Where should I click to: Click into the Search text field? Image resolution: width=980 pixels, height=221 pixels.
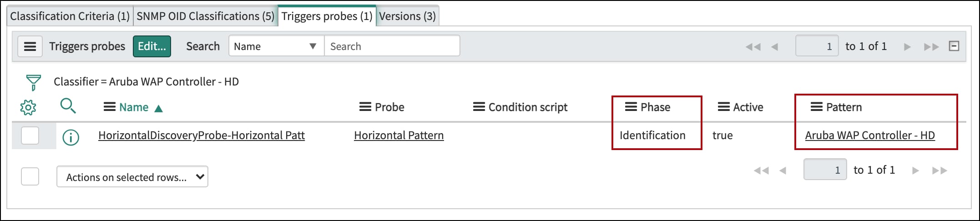pos(392,46)
